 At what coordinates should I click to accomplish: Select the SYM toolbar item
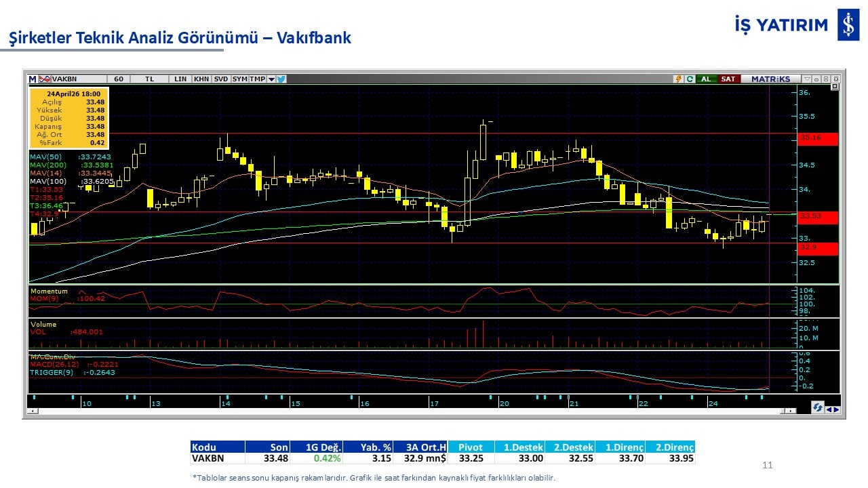(x=239, y=79)
